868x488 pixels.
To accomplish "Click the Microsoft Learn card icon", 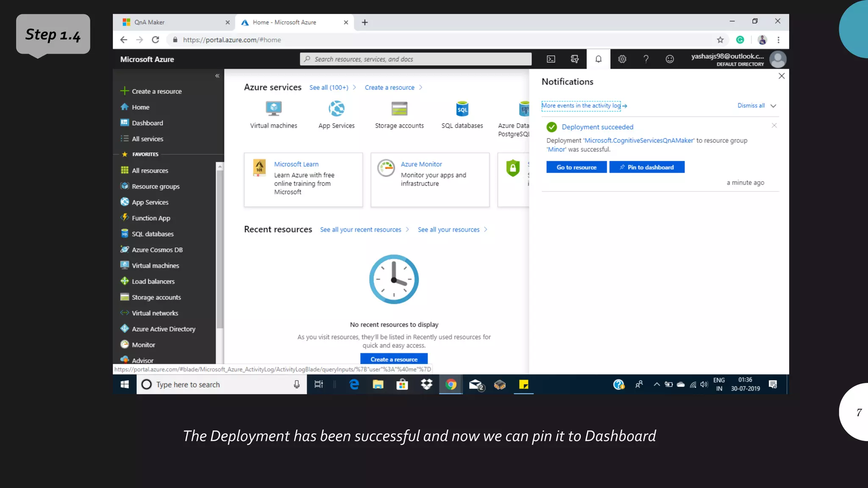I will coord(259,168).
